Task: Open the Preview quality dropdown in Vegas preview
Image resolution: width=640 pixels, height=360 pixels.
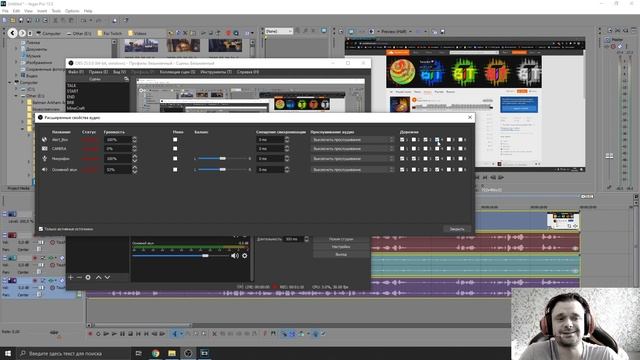Action: pyautogui.click(x=396, y=31)
